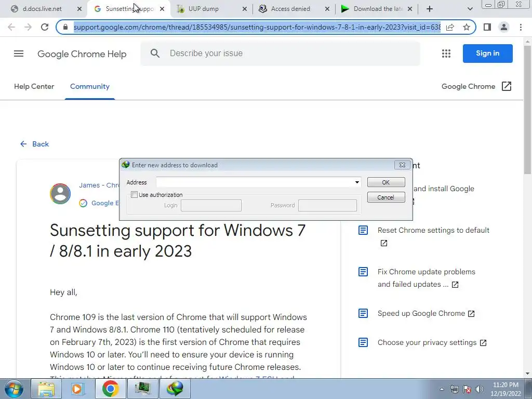Enable the Use authorization checkbox
This screenshot has width=532, height=399.
click(x=135, y=195)
